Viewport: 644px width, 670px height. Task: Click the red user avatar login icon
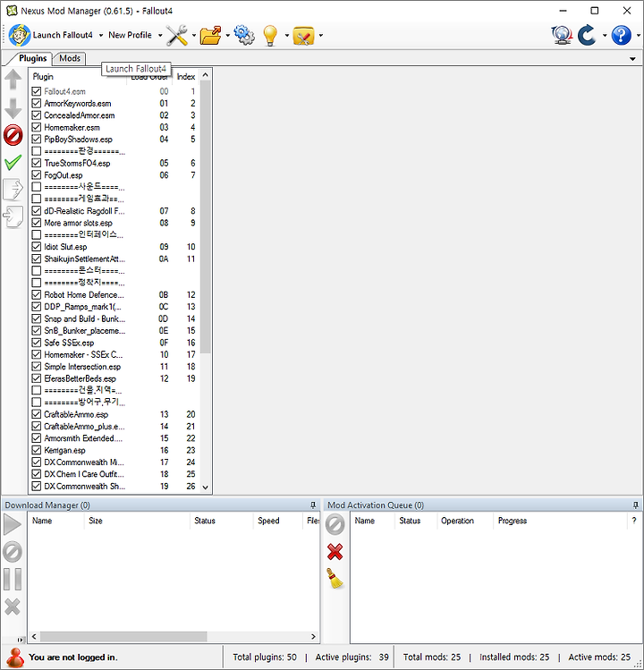[16, 657]
